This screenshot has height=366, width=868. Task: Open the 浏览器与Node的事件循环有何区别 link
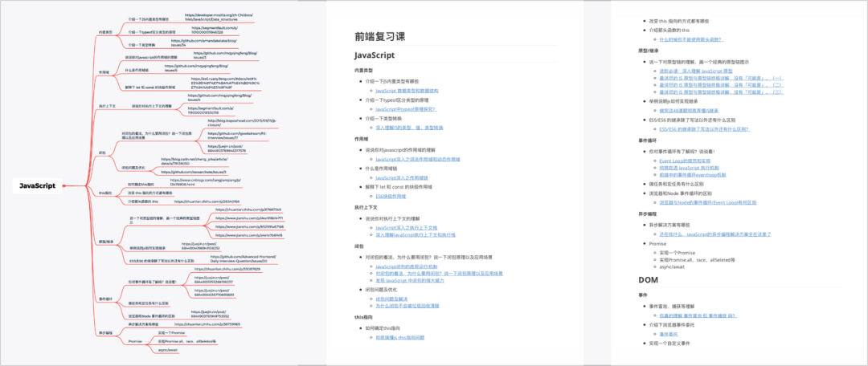[707, 202]
